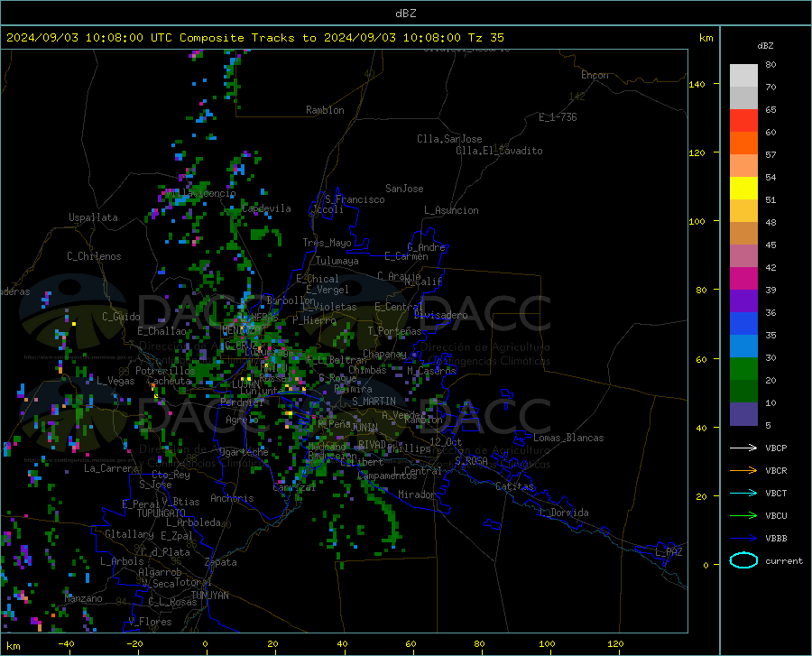Click the dBZ title at top
This screenshot has width=812, height=656.
(x=405, y=14)
